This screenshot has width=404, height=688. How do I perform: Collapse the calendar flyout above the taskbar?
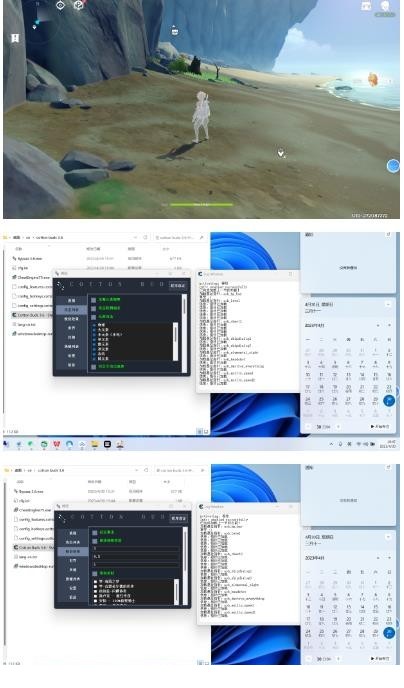pyautogui.click(x=388, y=304)
